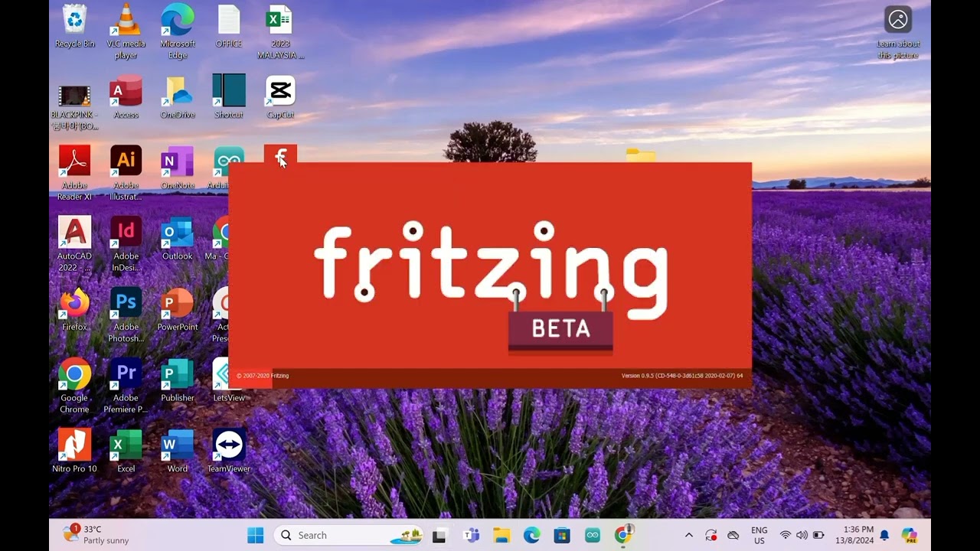Open the Microsoft Edge desktop shortcut
Screen dimensions: 980x551
point(177,32)
